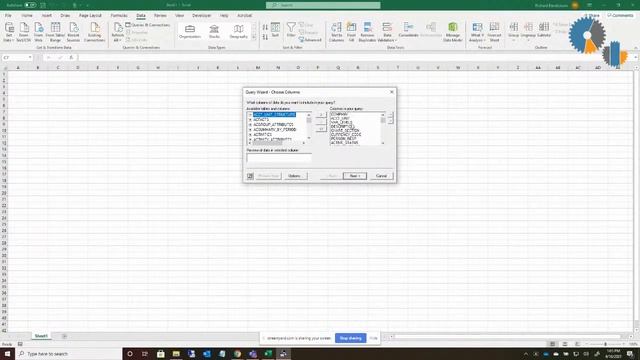Open the Name Box dropdown

point(30,58)
